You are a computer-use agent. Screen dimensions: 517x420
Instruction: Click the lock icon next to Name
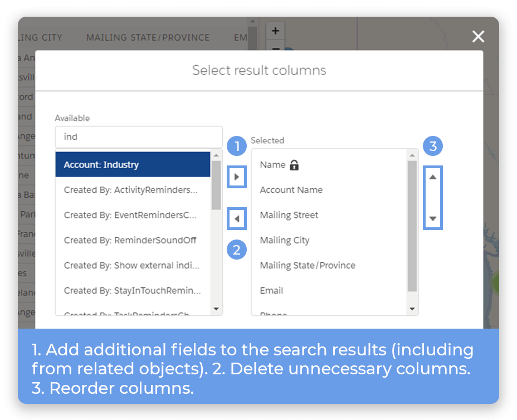point(294,164)
